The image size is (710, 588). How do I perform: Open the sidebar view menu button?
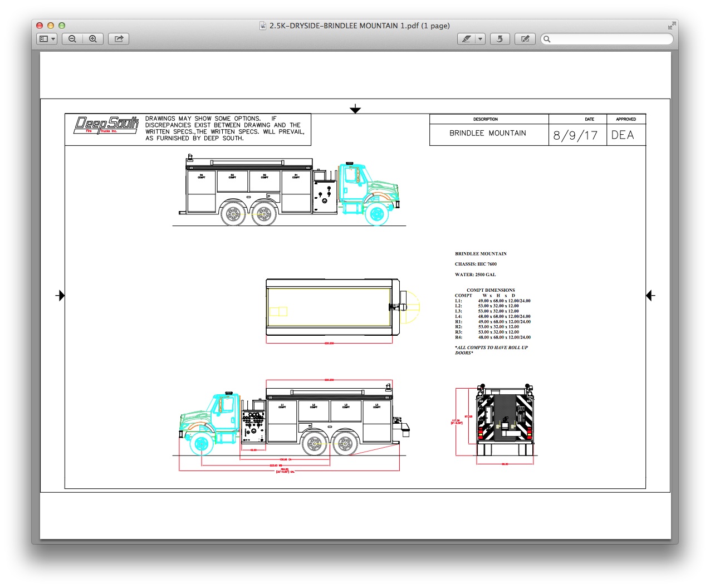pyautogui.click(x=47, y=39)
